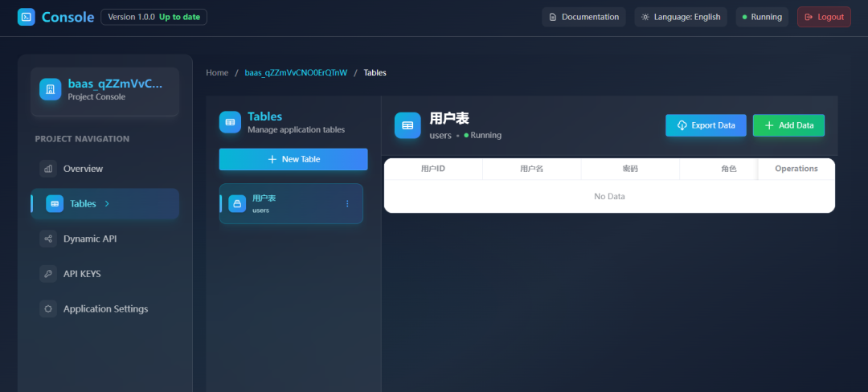Screen dimensions: 868x392
Task: Click the baas_qZZmVvC project card title
Action: (116, 84)
